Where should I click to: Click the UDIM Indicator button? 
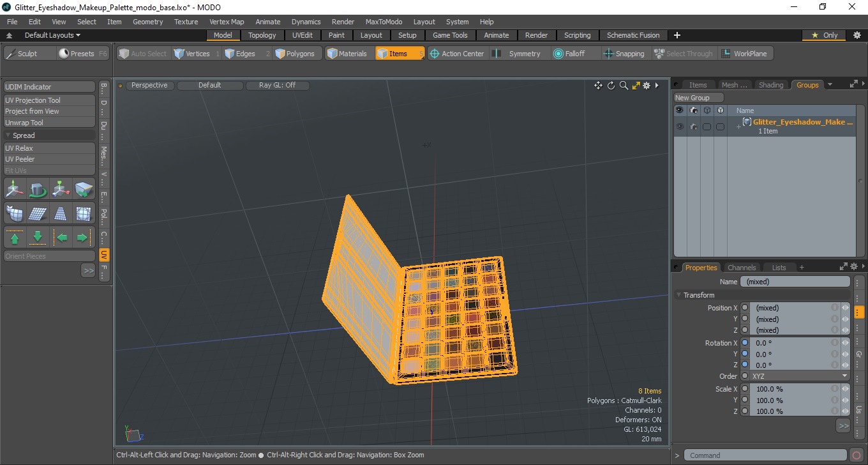tap(50, 87)
